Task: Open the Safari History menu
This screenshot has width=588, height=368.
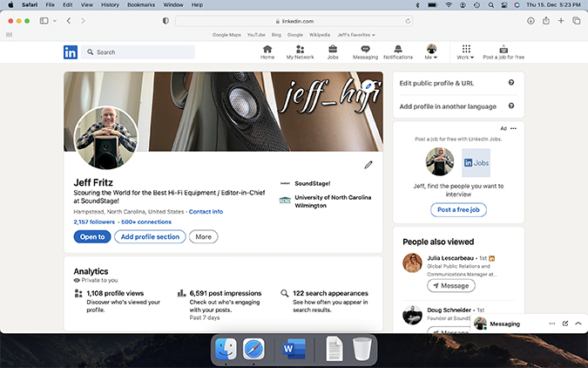Action: (110, 5)
